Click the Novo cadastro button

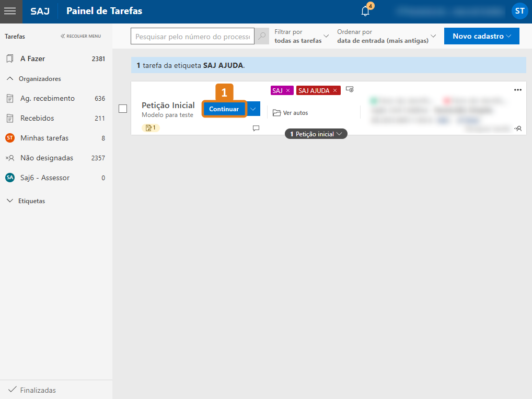point(481,36)
